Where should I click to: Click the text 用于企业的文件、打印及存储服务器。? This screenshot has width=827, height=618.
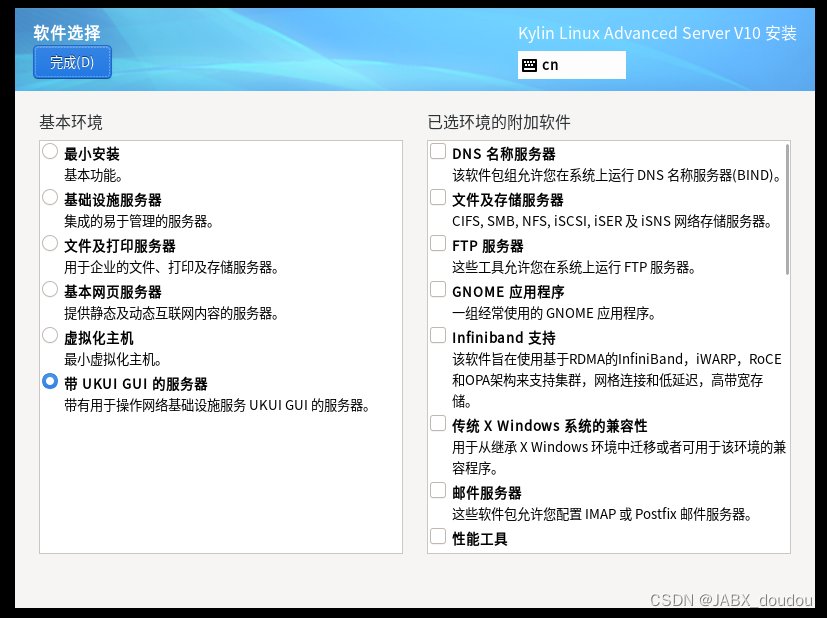(x=171, y=267)
